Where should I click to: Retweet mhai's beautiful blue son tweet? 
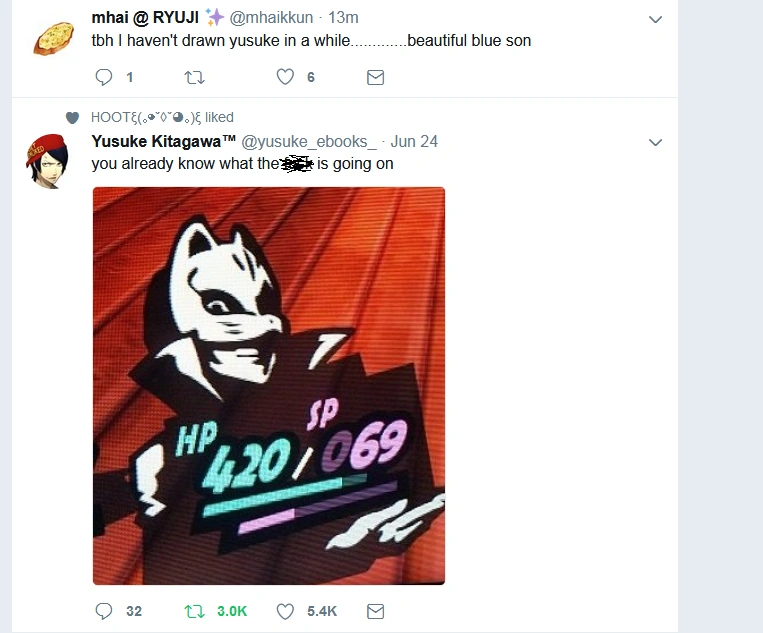point(194,77)
